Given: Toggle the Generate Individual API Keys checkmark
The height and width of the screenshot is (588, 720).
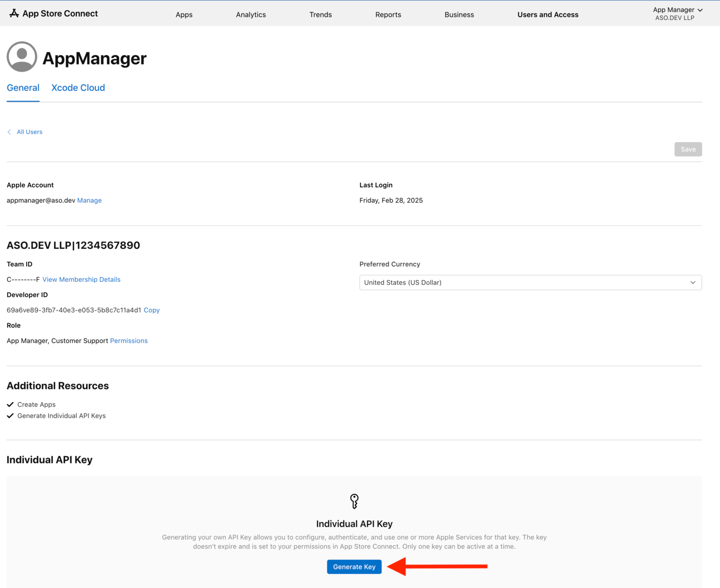Looking at the screenshot, I should [x=10, y=416].
